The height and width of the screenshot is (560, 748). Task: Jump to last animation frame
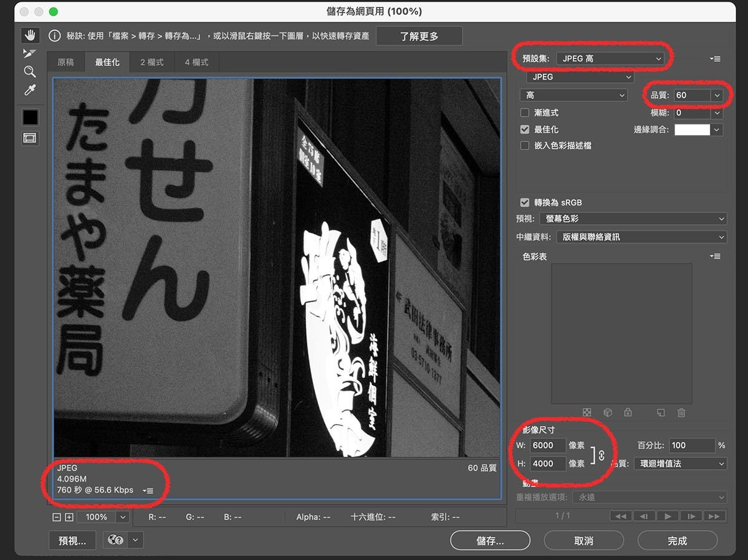(x=715, y=516)
